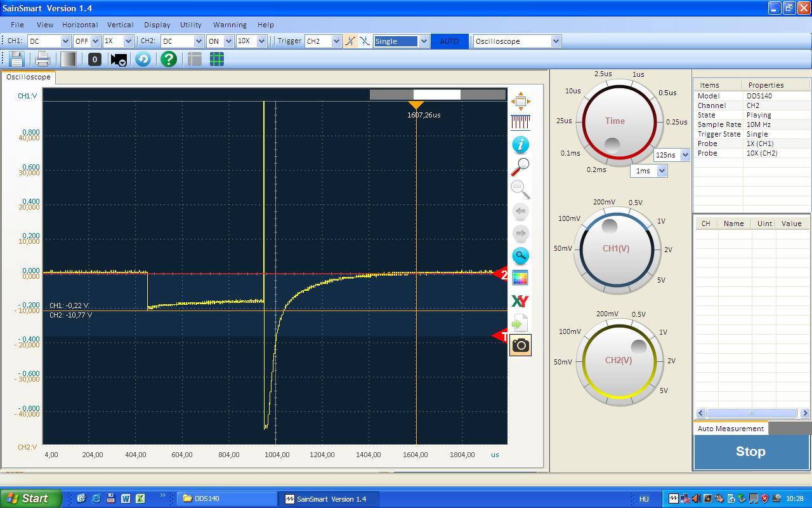Click the video camera record icon

119,59
